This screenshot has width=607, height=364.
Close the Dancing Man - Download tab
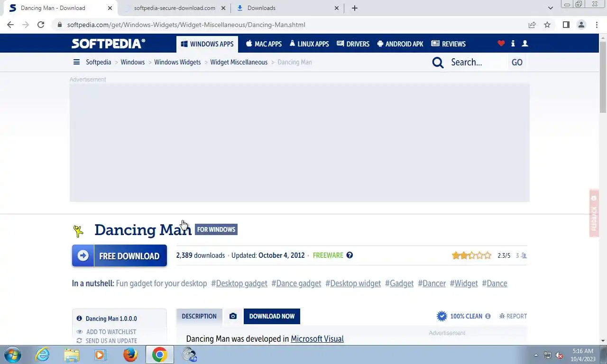(x=110, y=8)
